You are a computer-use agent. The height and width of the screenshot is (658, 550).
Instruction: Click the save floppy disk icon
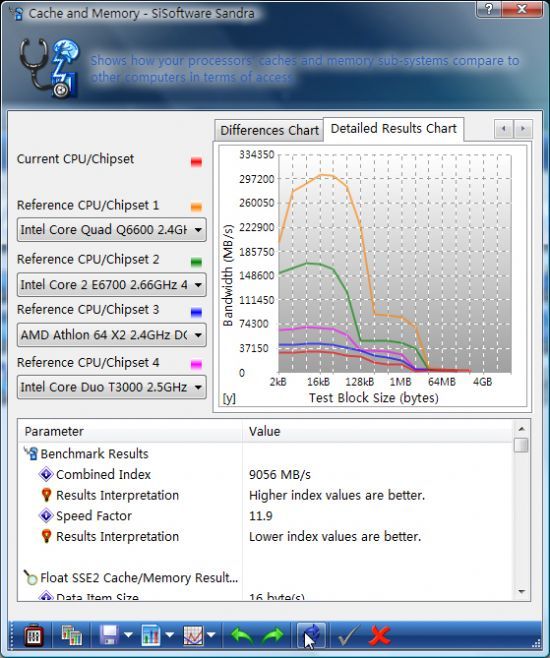pos(109,635)
